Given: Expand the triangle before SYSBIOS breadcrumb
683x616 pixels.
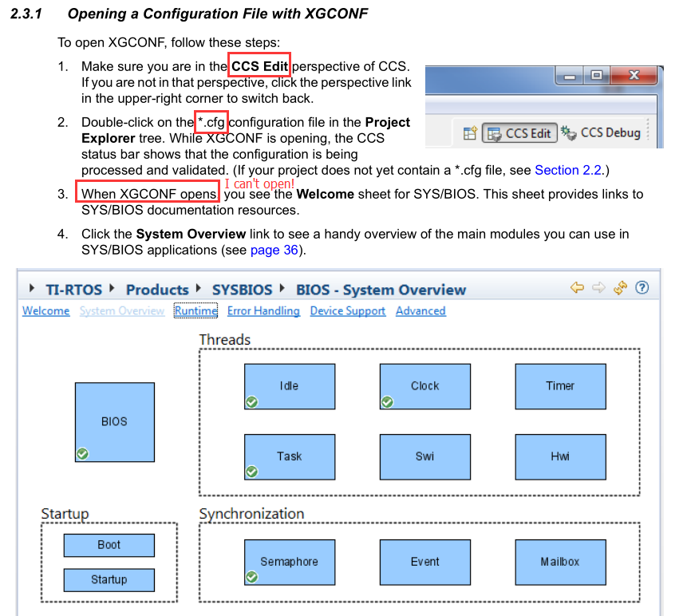Looking at the screenshot, I should (x=198, y=288).
